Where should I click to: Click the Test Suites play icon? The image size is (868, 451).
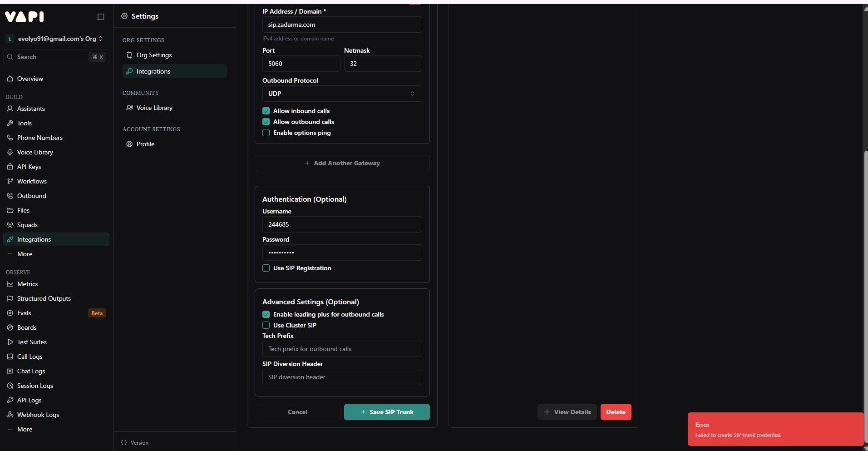10,342
